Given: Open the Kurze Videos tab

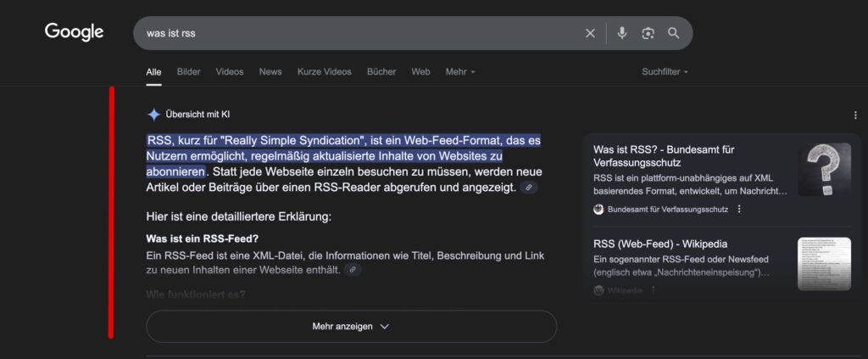Looking at the screenshot, I should tap(325, 72).
